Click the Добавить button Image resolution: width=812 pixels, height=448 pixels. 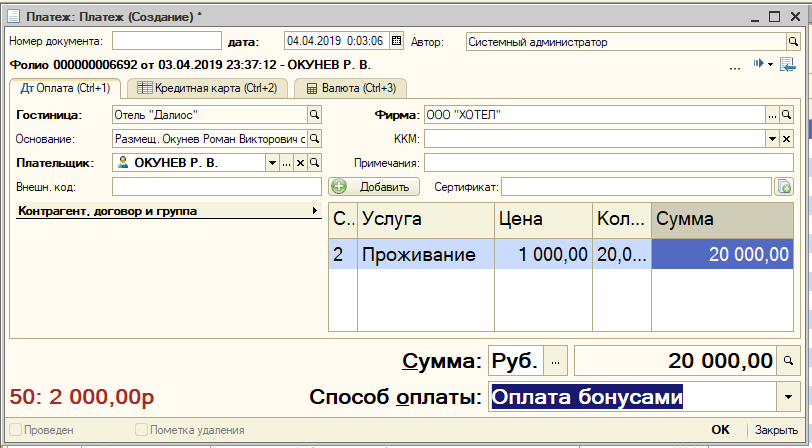click(x=374, y=186)
